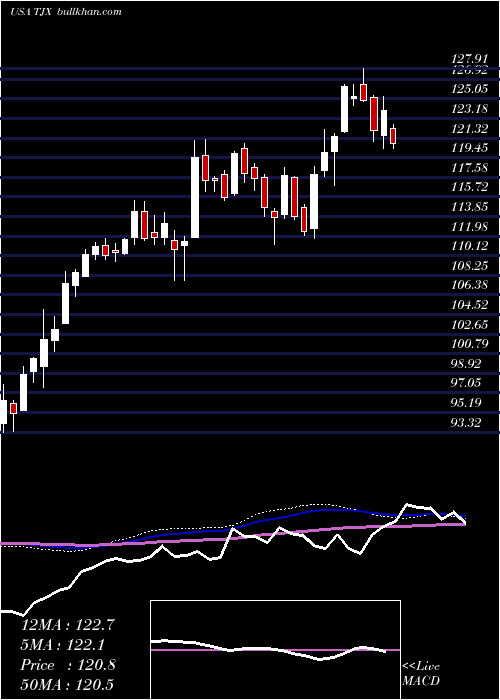The height and width of the screenshot is (700, 500).
Task: Click the 113.85 price axis label
Action: click(471, 207)
